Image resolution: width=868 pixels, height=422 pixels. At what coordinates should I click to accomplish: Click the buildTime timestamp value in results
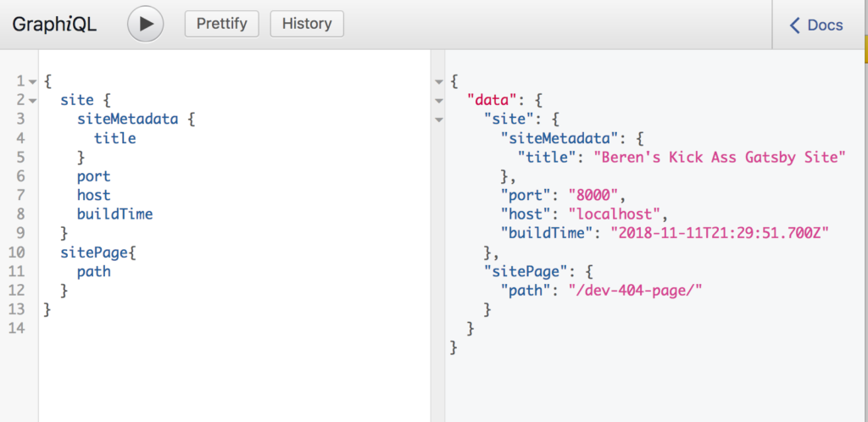(x=718, y=233)
